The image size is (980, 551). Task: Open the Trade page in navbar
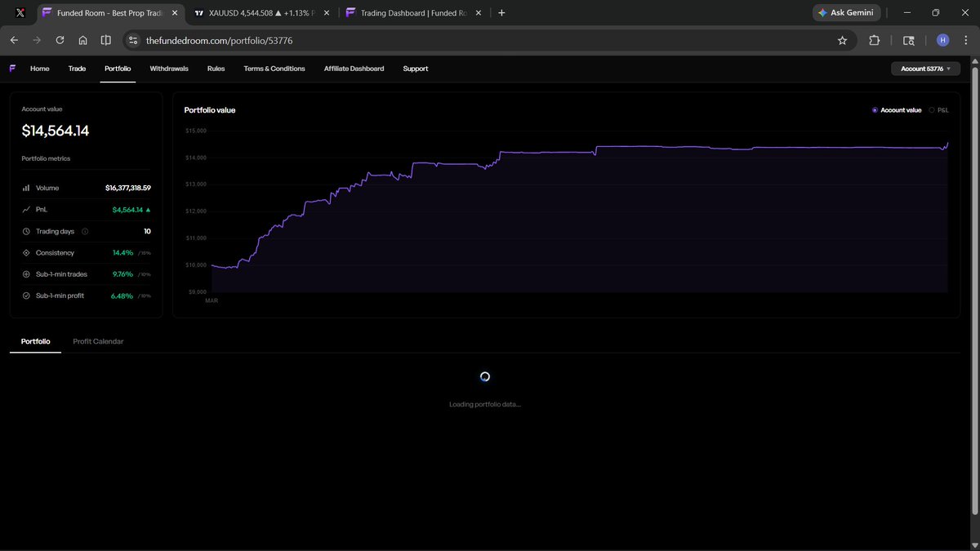pos(77,69)
